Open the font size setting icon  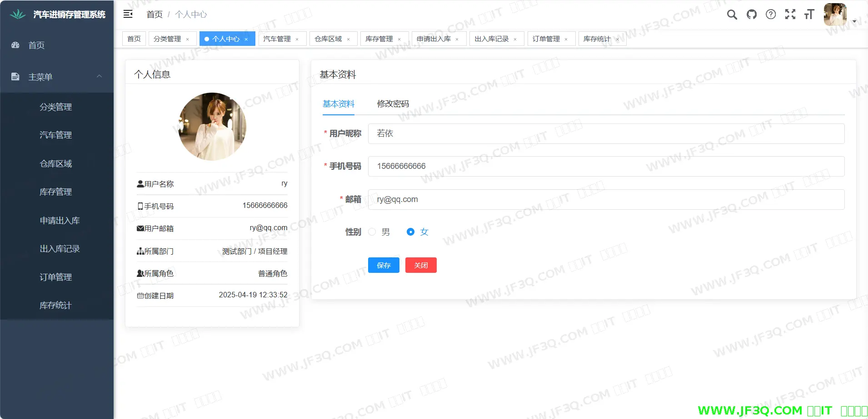[809, 15]
